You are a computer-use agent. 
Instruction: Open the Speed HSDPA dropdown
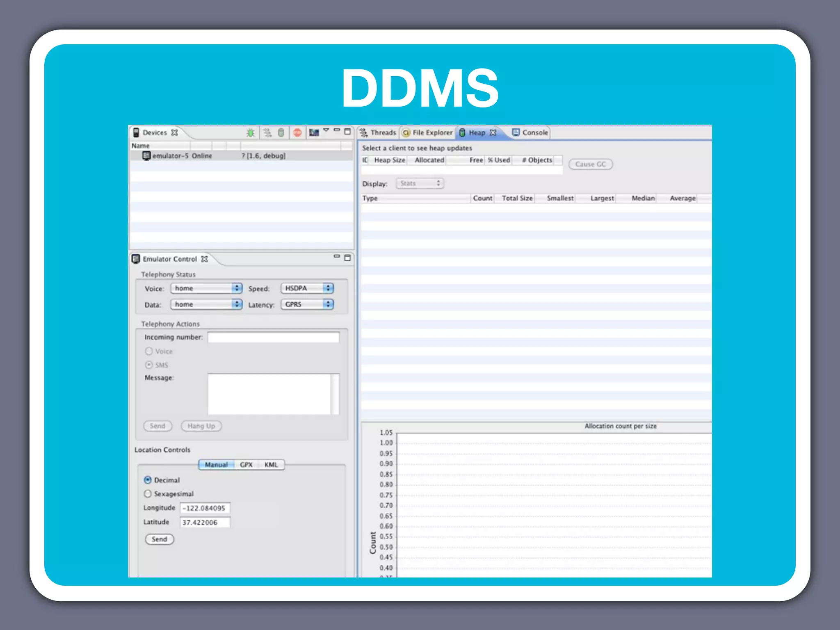[x=307, y=288]
